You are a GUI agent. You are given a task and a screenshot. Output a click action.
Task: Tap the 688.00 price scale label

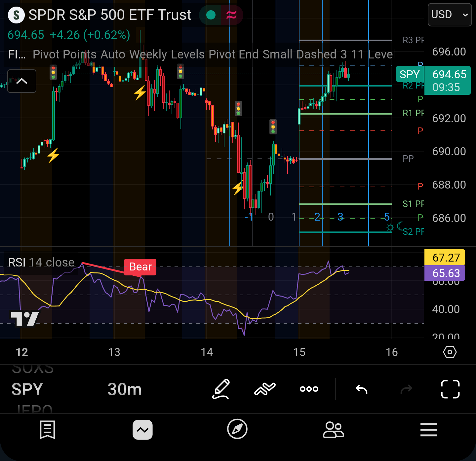tap(449, 185)
